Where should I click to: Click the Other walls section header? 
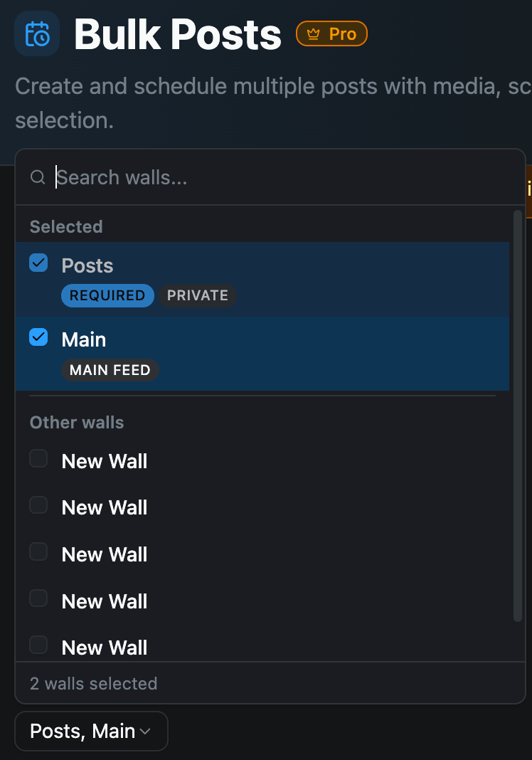pos(76,422)
